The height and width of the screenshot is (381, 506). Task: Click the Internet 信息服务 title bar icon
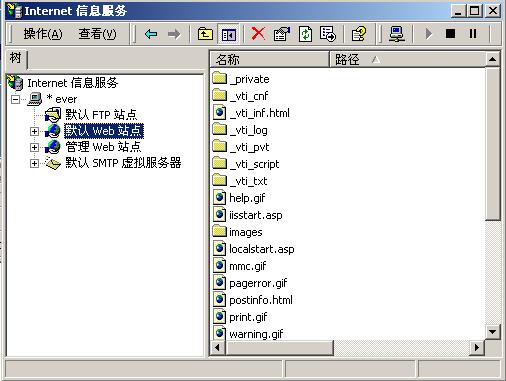click(14, 11)
